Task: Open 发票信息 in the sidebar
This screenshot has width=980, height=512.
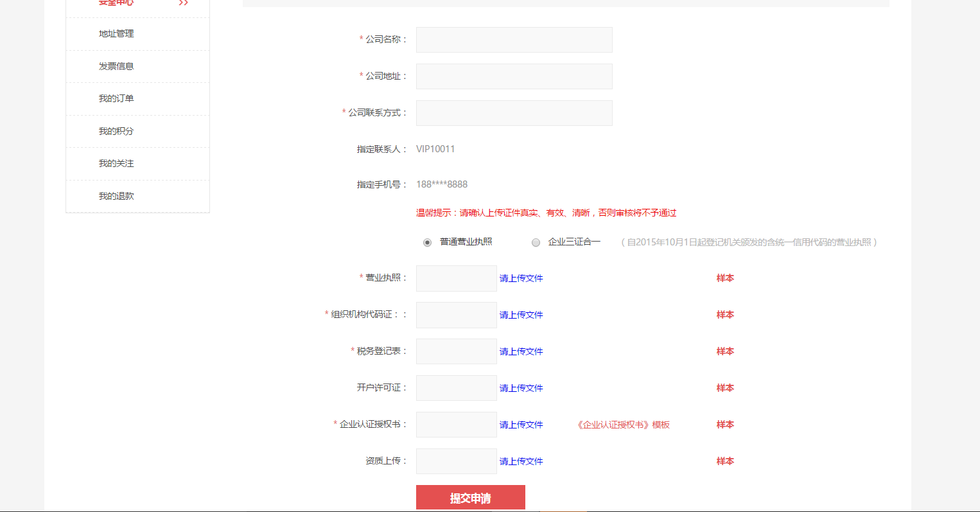Action: (x=116, y=66)
